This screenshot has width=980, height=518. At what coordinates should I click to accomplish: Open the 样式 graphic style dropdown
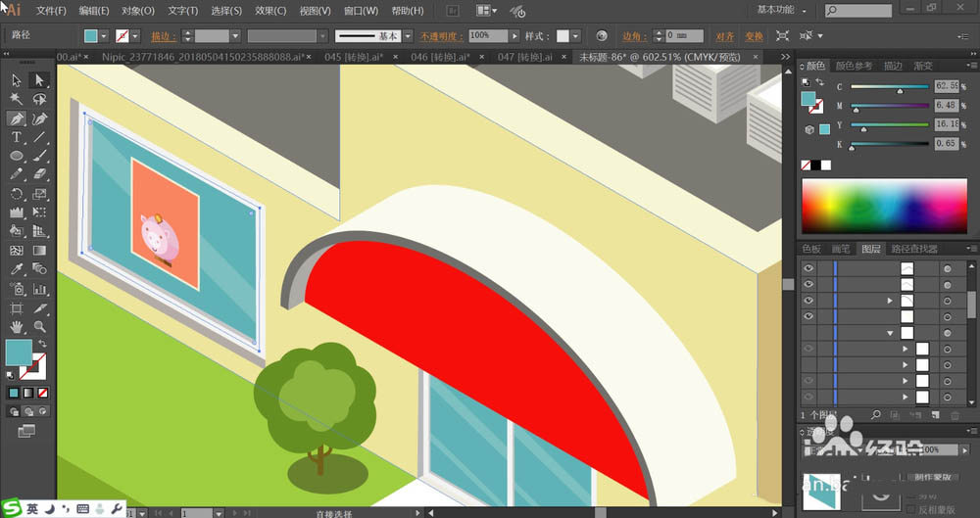pyautogui.click(x=575, y=36)
